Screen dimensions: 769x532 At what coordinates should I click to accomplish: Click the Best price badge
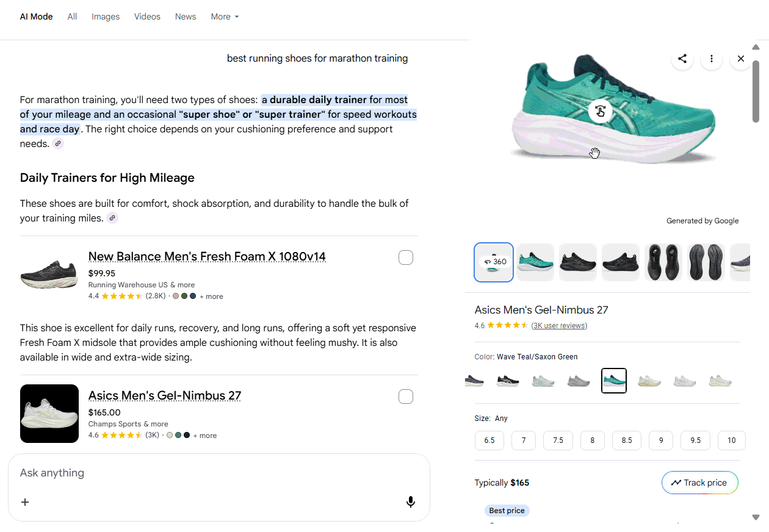pos(507,511)
